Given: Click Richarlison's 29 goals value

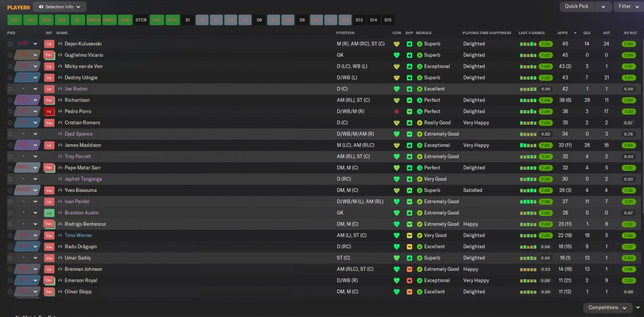Looking at the screenshot, I should tap(587, 100).
